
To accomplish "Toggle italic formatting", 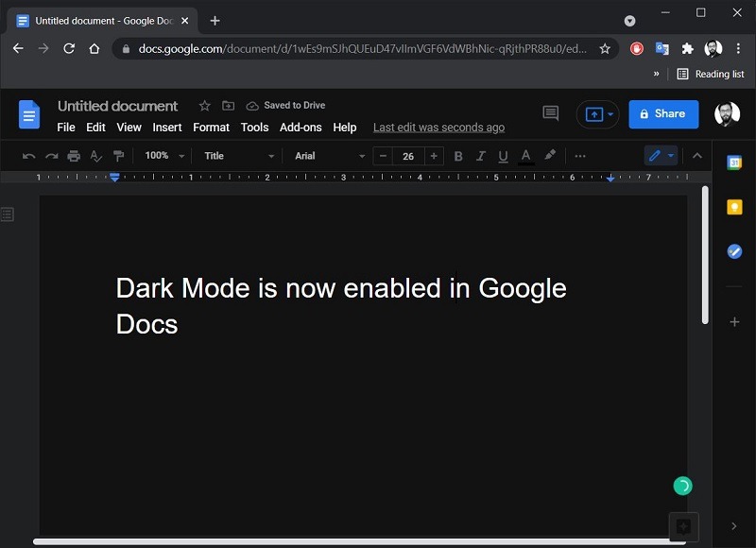I will (x=481, y=156).
